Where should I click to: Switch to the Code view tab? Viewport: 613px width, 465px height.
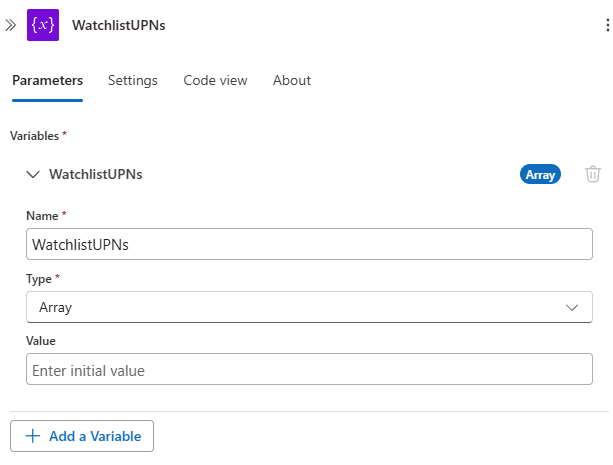(215, 80)
